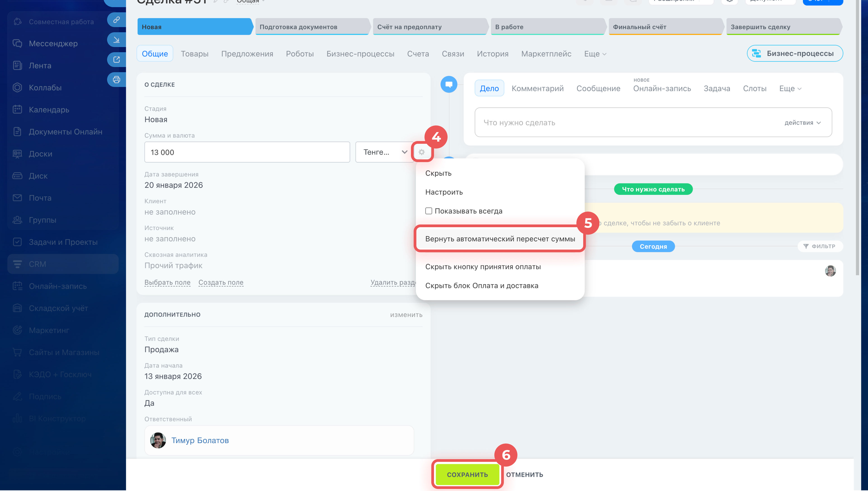Click the blue chat bubble timeline icon
Screen dimensions: 868x491
(449, 84)
